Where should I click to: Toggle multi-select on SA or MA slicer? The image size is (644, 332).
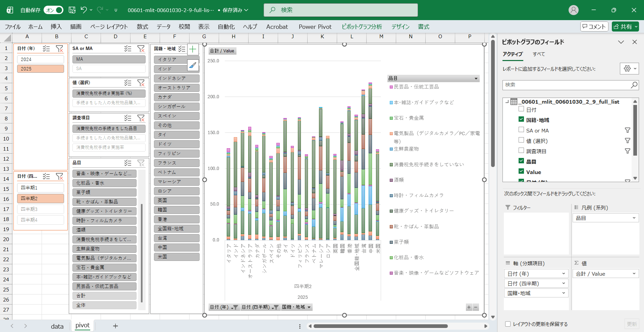(x=128, y=49)
